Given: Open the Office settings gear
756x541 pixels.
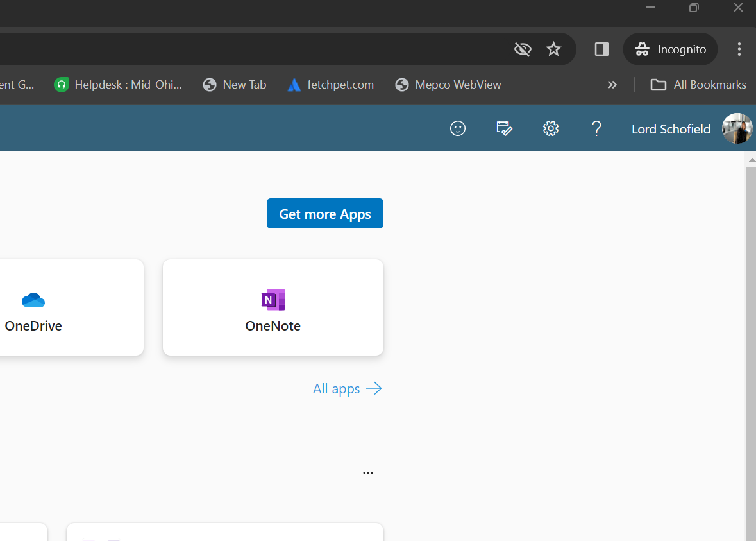Looking at the screenshot, I should coord(551,128).
